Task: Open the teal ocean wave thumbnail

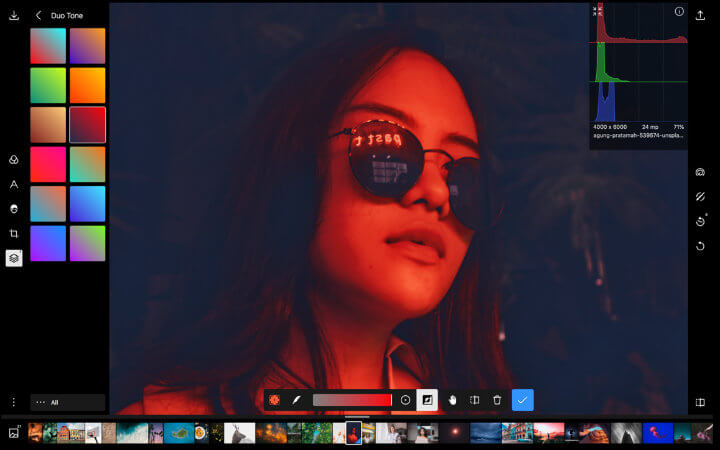Action: (132, 433)
